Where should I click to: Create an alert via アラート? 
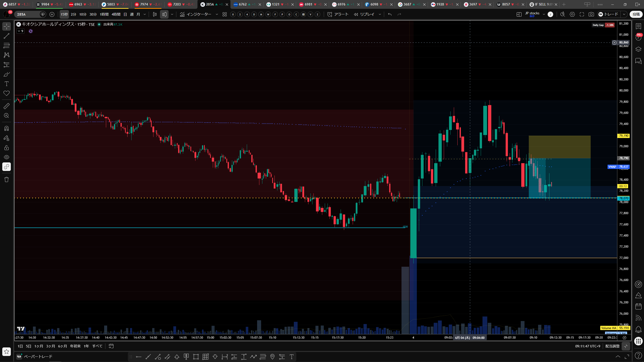click(x=338, y=14)
